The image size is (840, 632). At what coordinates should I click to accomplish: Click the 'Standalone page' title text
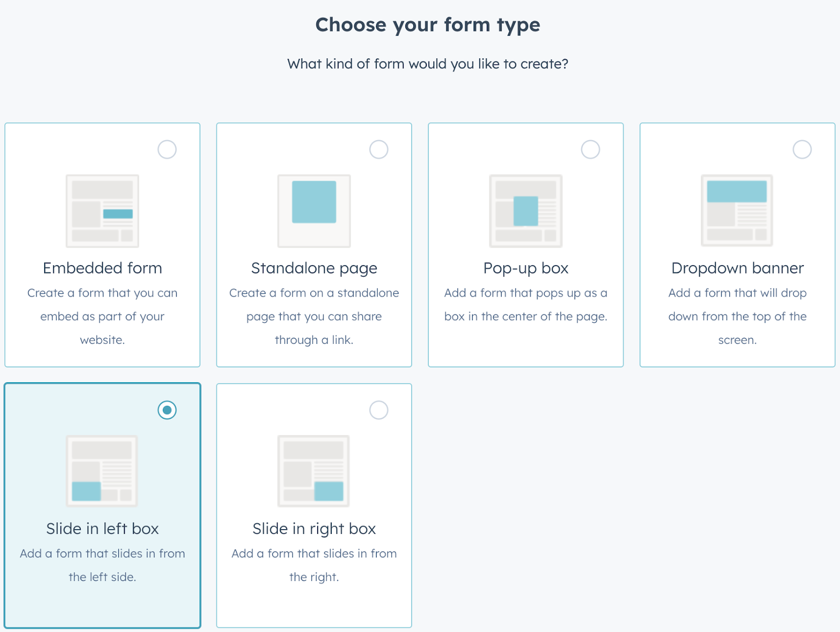314,268
